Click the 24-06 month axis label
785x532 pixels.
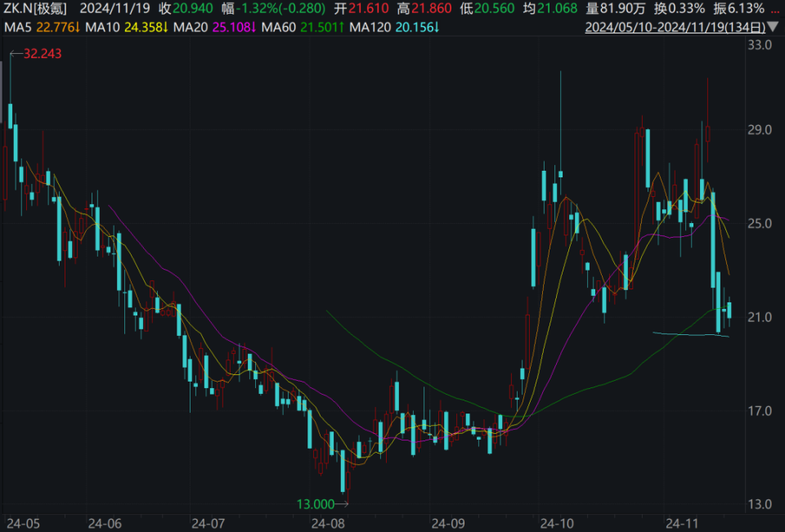point(105,524)
